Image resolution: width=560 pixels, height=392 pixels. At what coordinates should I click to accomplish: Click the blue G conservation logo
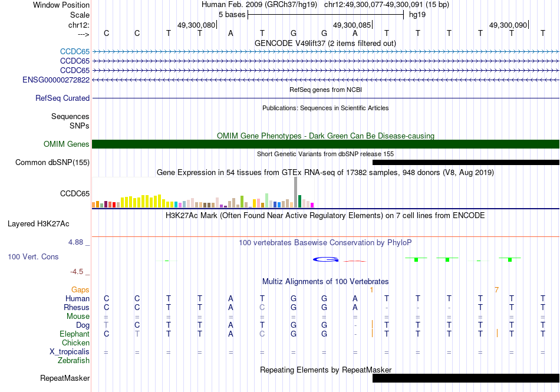(326, 259)
